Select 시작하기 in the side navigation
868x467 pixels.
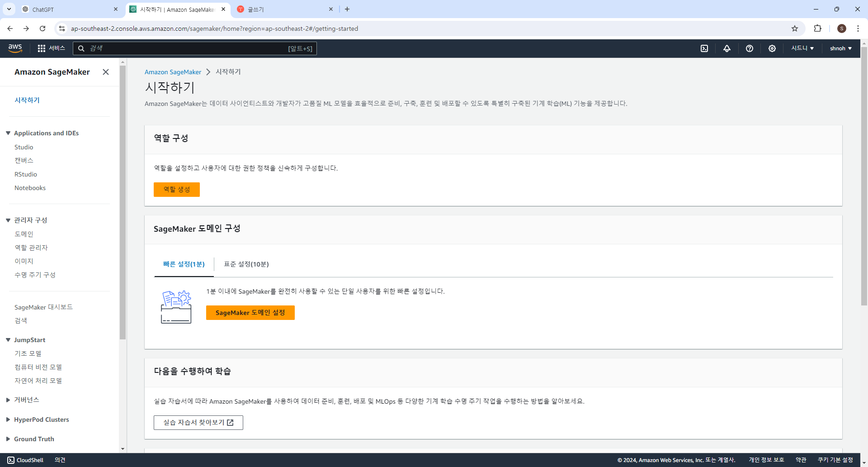(x=27, y=100)
